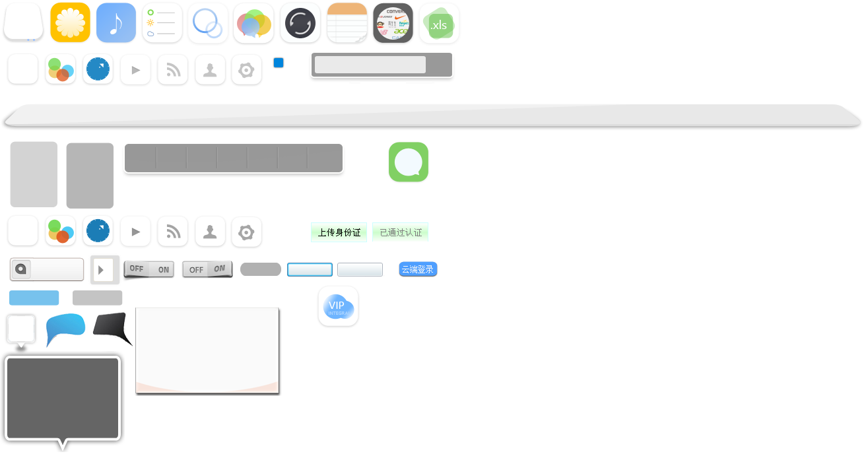Launch the blue music note app
This screenshot has width=868, height=462.
(116, 23)
